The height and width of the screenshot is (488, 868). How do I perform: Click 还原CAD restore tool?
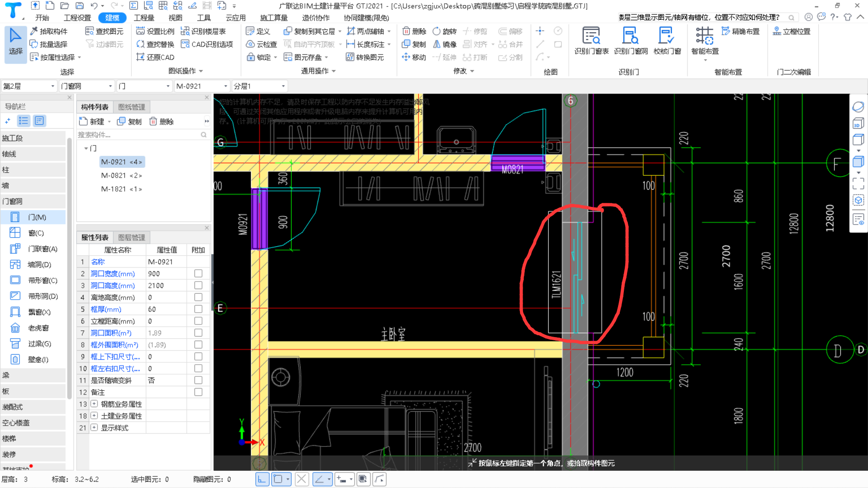[x=155, y=57]
